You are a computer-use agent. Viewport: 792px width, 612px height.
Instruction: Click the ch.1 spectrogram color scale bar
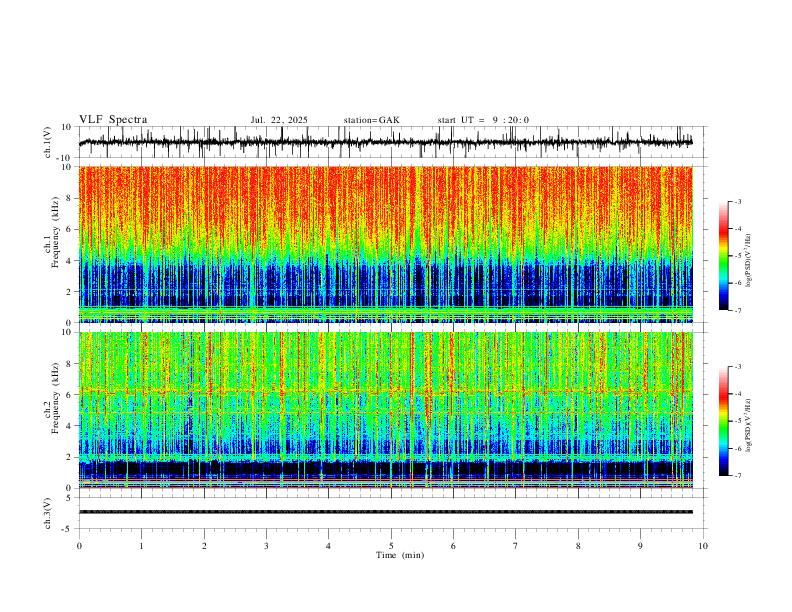(724, 256)
